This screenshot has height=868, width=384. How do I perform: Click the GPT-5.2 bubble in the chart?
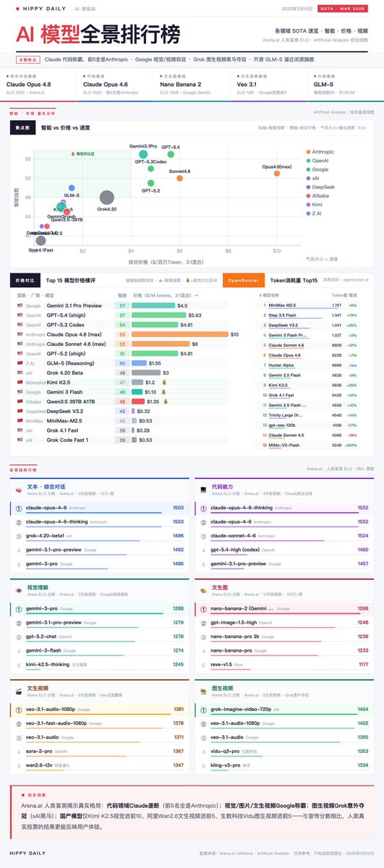pos(150,183)
